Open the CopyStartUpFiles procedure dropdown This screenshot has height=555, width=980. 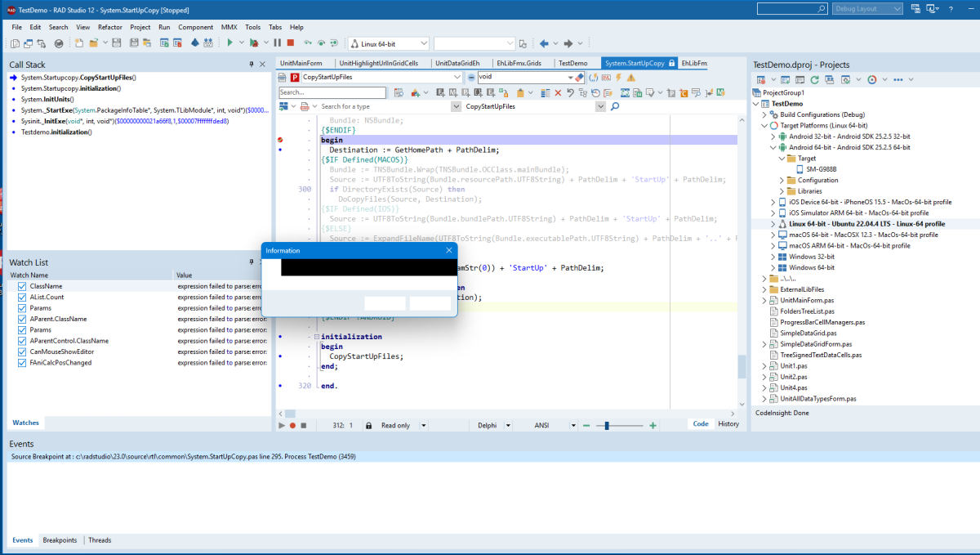click(x=458, y=77)
